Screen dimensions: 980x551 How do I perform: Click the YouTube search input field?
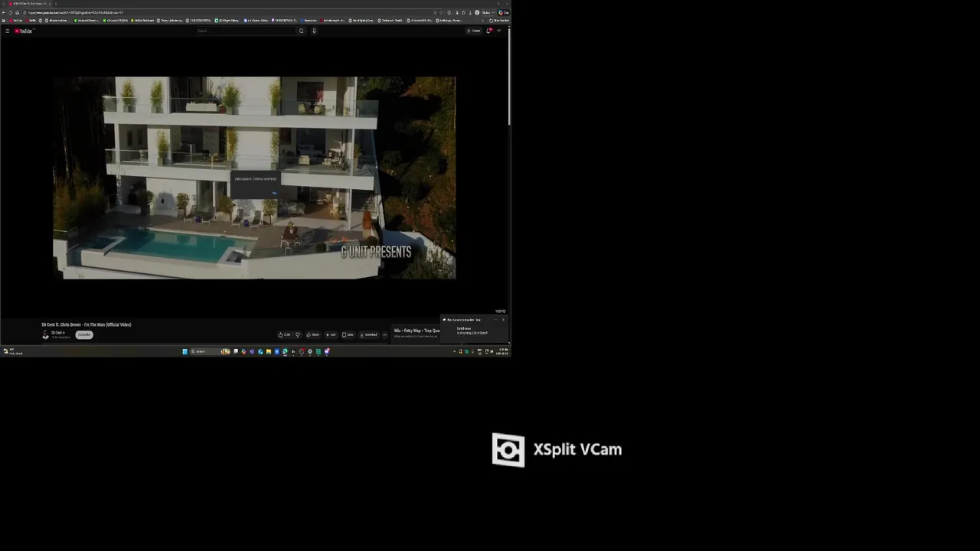pos(245,31)
